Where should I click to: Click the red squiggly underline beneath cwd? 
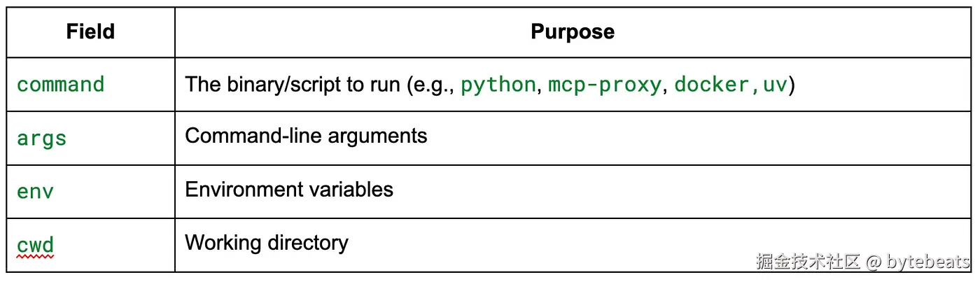(35, 257)
